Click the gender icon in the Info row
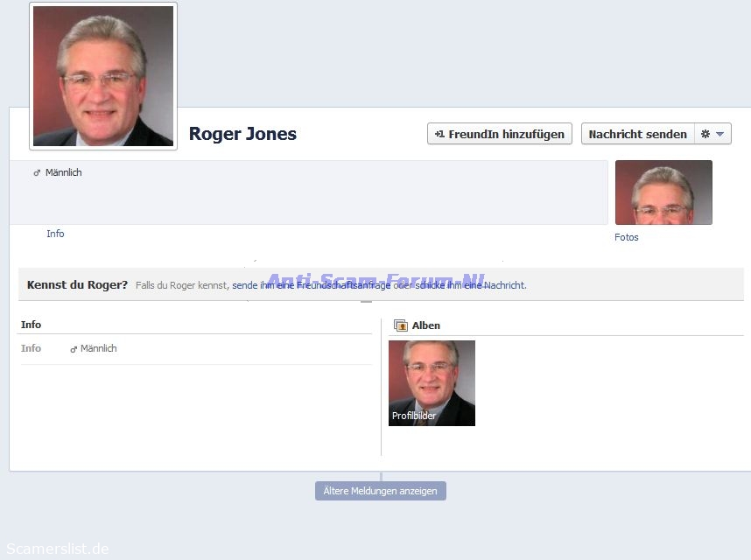 coord(74,349)
